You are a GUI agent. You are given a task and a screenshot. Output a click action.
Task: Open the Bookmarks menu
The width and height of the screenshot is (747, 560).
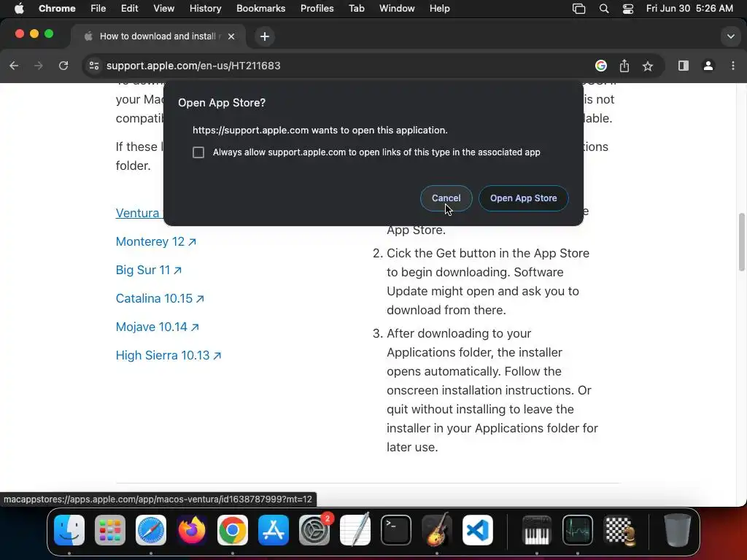(x=260, y=9)
